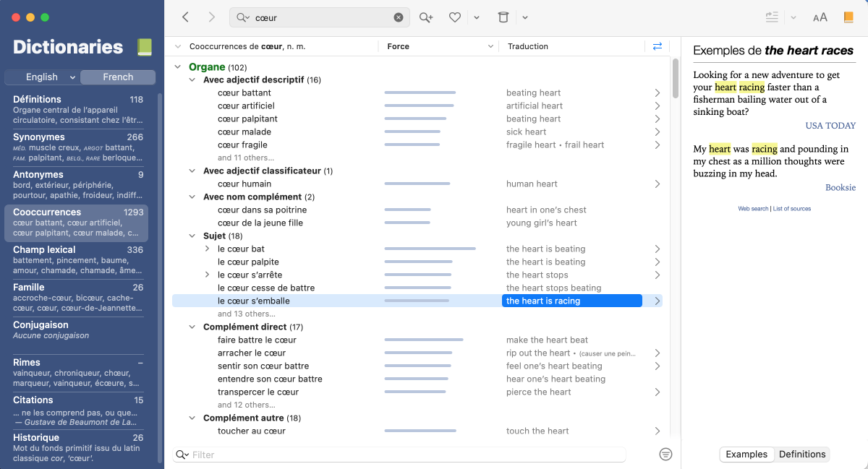
Task: Click the text size AA icon
Action: pos(820,17)
